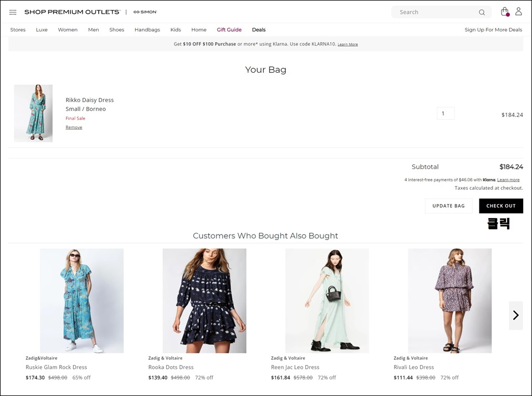
Task: Click the $111.44 price of Rivali dress
Action: 403,378
